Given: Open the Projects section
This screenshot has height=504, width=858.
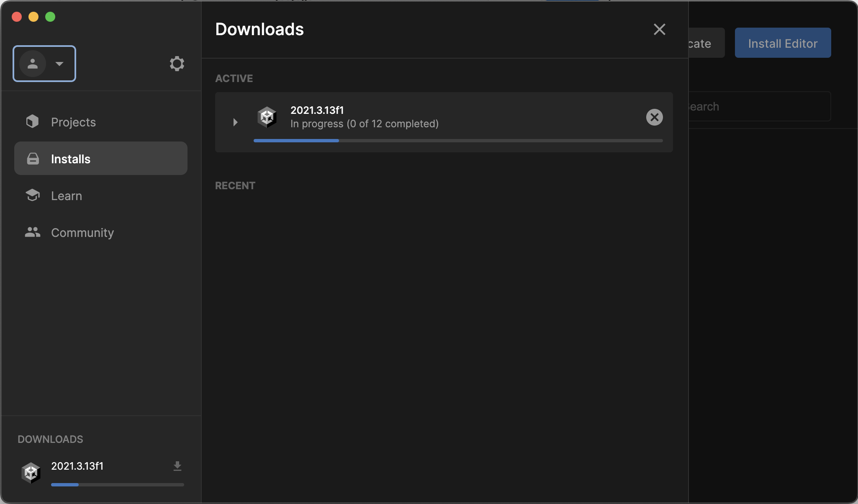Looking at the screenshot, I should 73,122.
